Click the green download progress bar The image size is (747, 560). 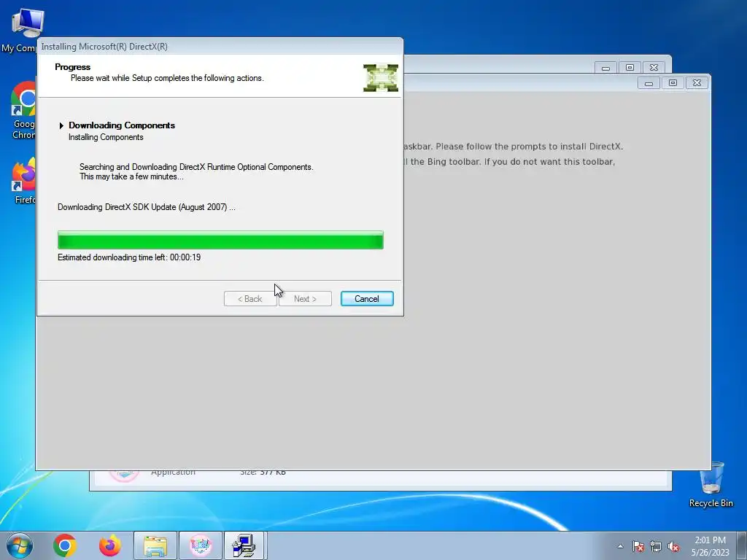[x=220, y=240]
